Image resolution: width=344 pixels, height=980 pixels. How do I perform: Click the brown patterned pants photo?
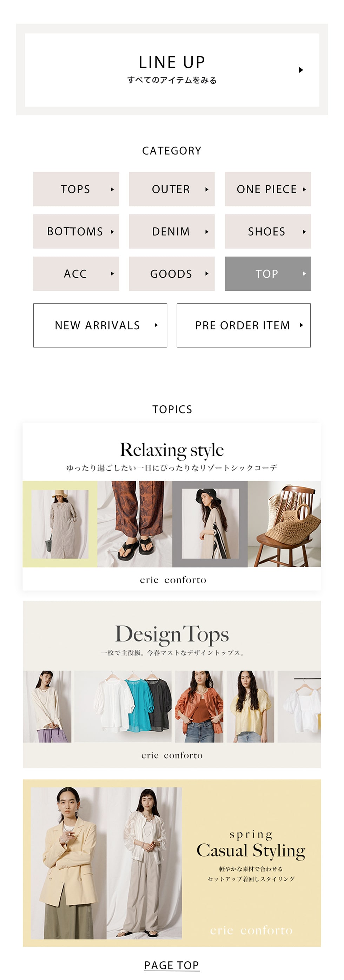click(x=135, y=524)
